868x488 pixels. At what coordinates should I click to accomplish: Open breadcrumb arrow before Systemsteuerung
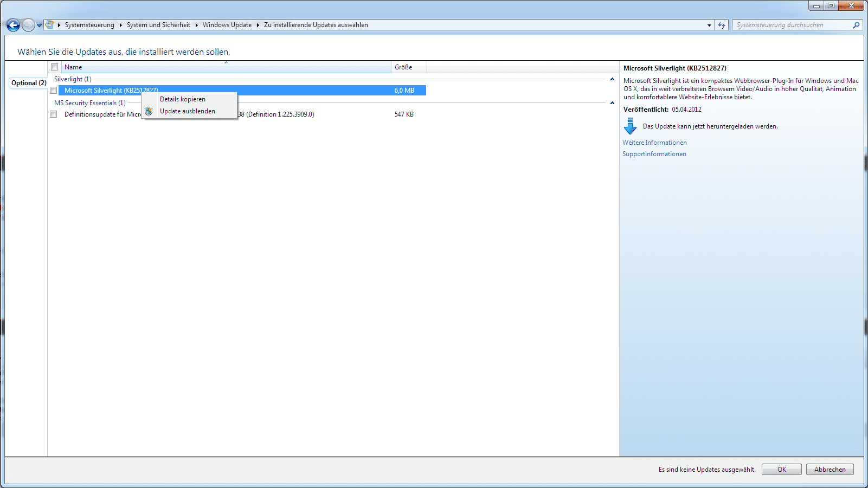click(x=59, y=25)
